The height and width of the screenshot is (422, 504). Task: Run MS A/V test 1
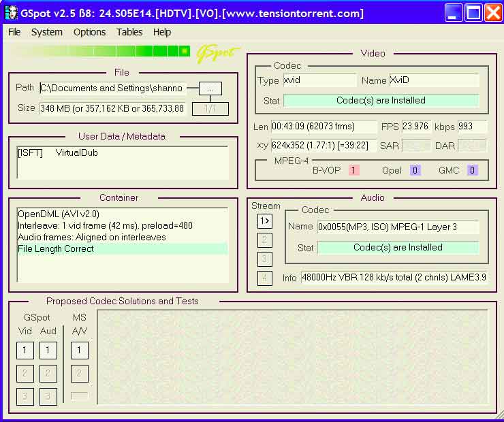80,351
